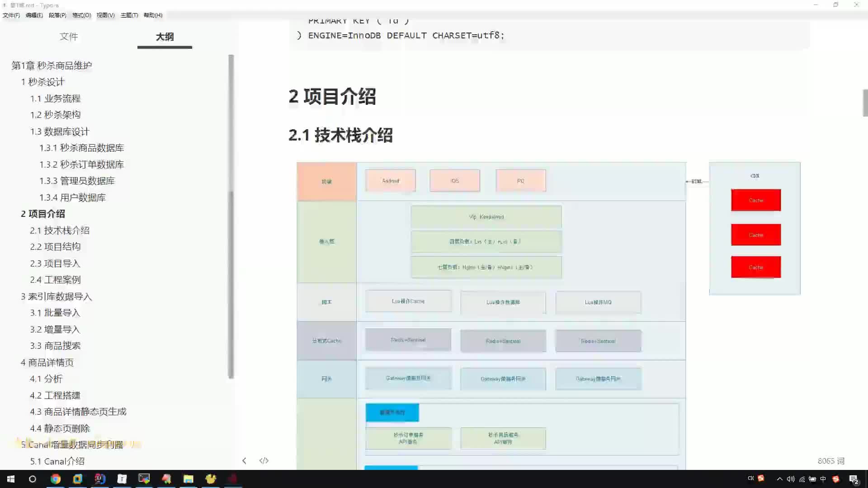Open the 文件 menu in menu bar
Viewport: 868px width, 488px height.
pyautogui.click(x=11, y=15)
